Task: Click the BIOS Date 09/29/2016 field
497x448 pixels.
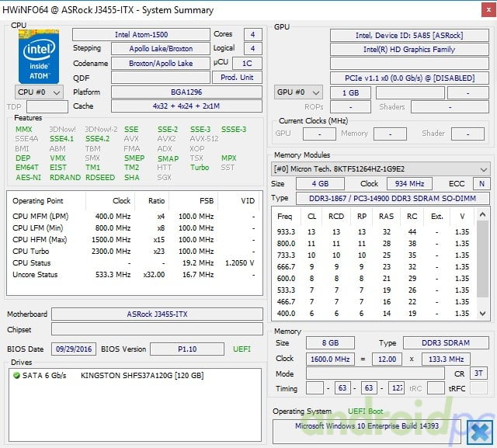Action: click(74, 349)
